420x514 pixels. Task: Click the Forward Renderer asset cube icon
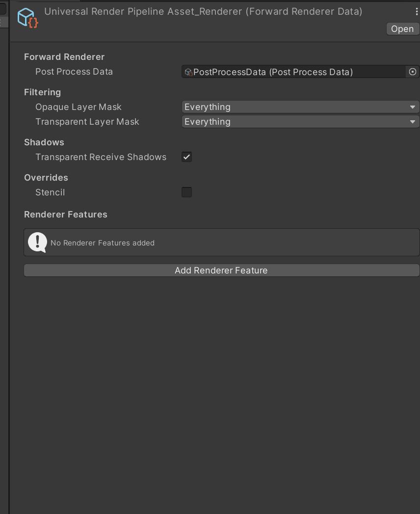point(27,17)
